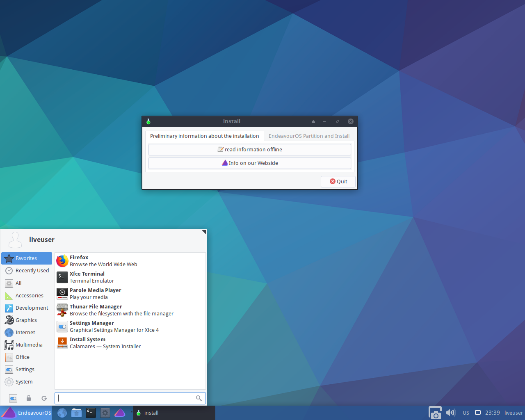Open Xfce Terminal from the Favorites list
The width and height of the screenshot is (525, 420).
[x=130, y=277]
